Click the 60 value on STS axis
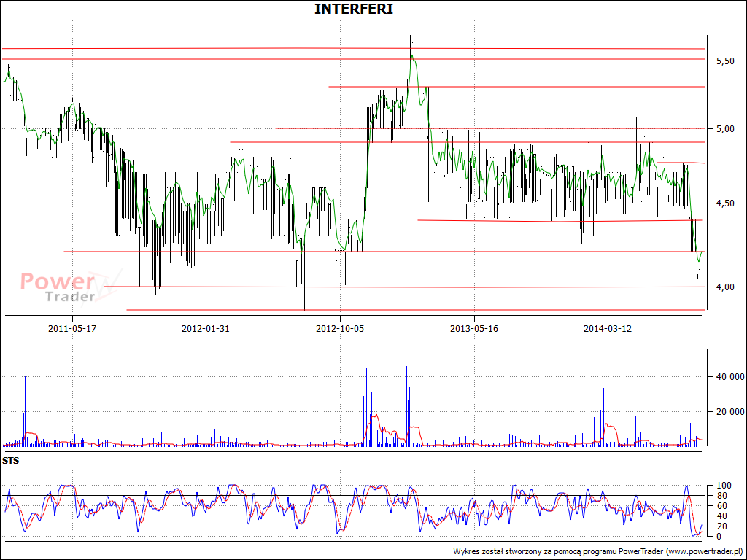 click(x=721, y=506)
